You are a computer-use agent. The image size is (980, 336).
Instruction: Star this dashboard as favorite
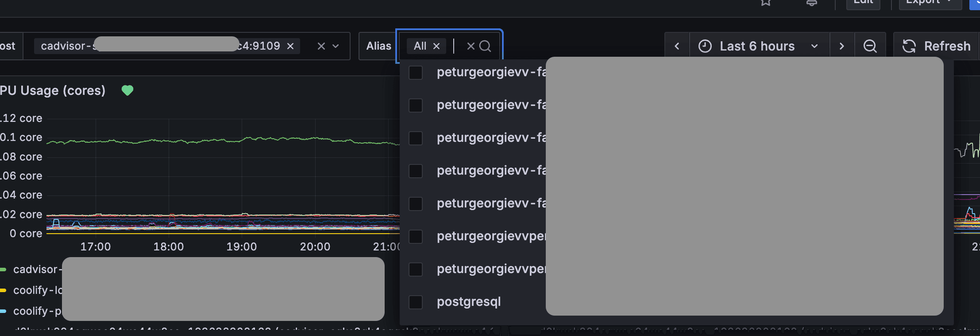(766, 2)
